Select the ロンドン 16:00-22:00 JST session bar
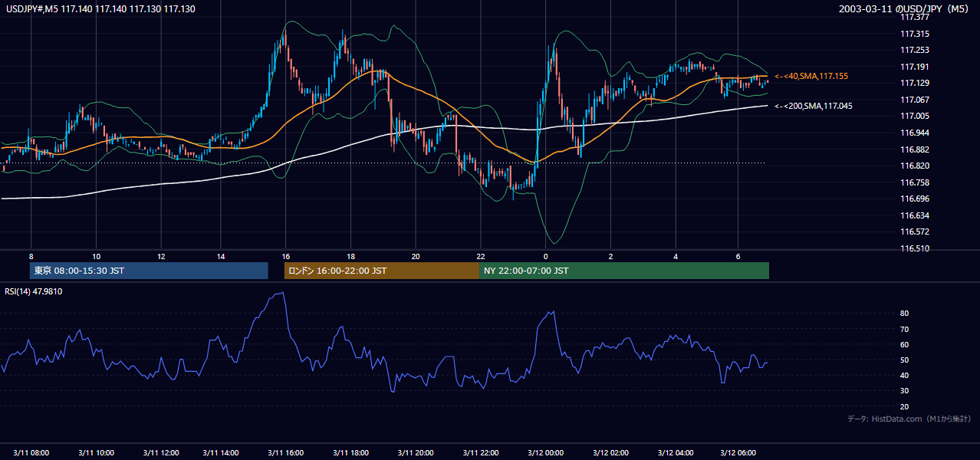 382,271
